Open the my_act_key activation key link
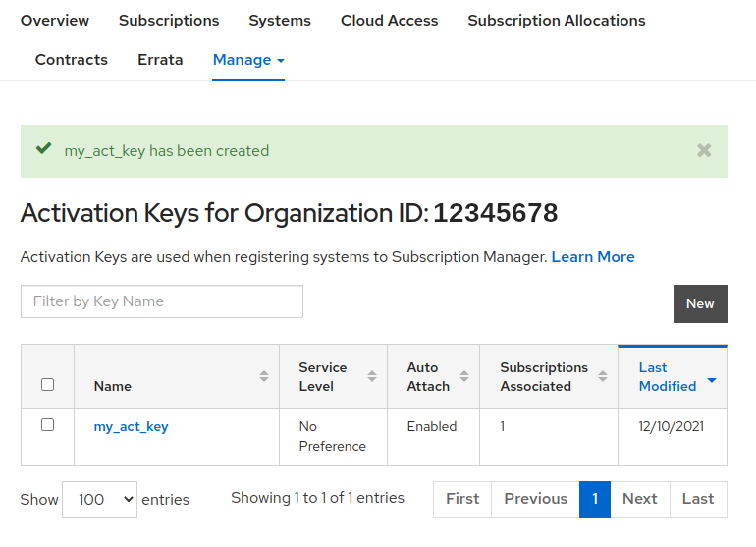 pyautogui.click(x=131, y=426)
